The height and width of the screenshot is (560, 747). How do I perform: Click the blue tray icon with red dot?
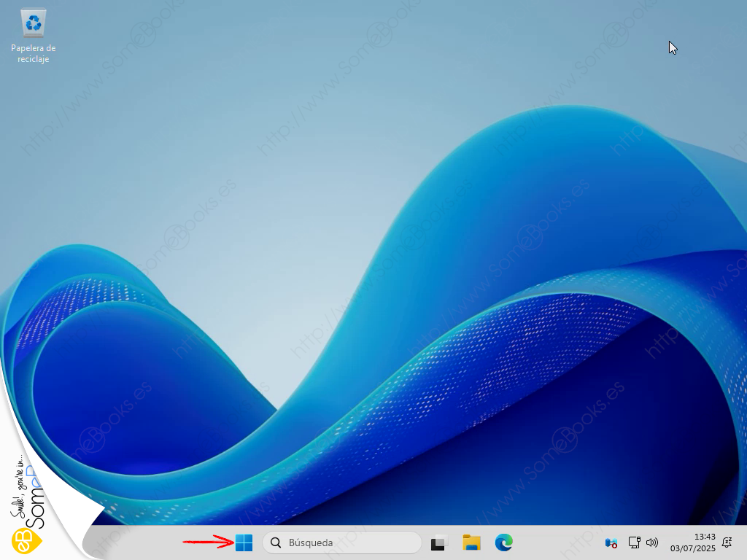611,543
